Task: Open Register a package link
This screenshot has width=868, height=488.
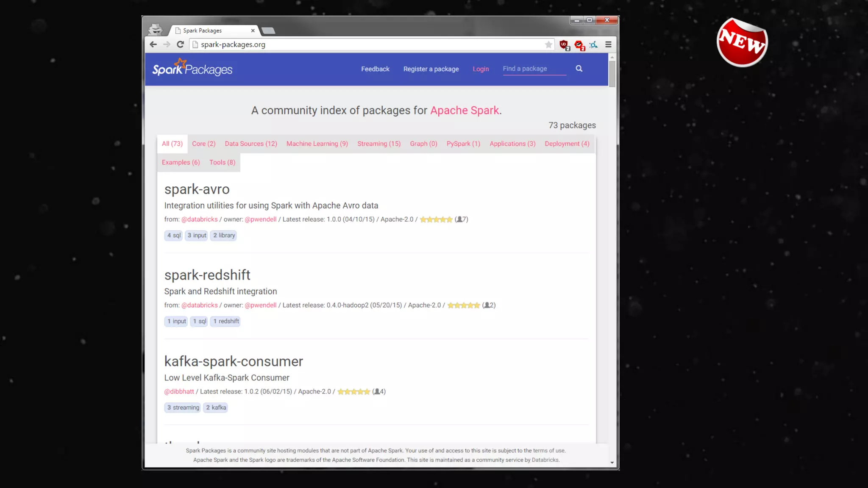Action: tap(431, 69)
